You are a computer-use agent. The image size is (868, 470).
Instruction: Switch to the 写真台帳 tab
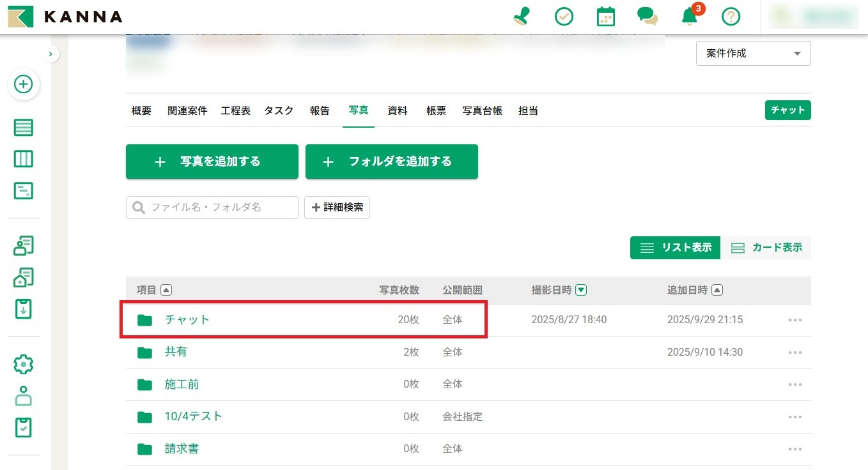pos(482,110)
